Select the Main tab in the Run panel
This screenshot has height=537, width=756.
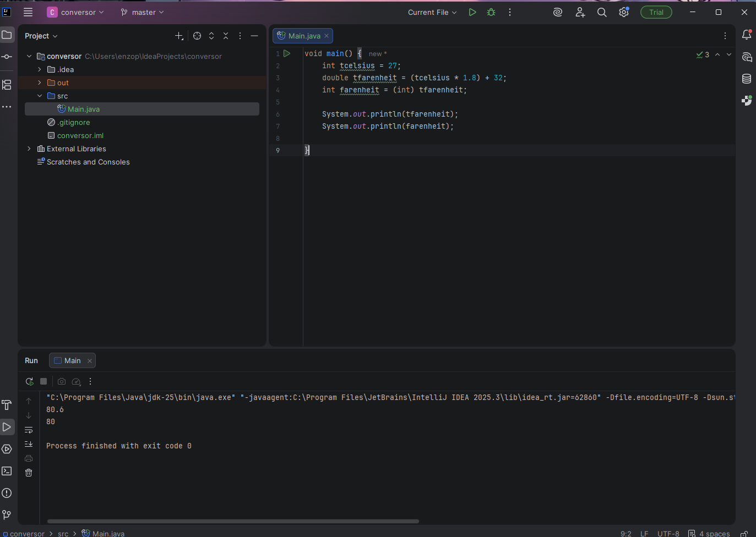72,360
